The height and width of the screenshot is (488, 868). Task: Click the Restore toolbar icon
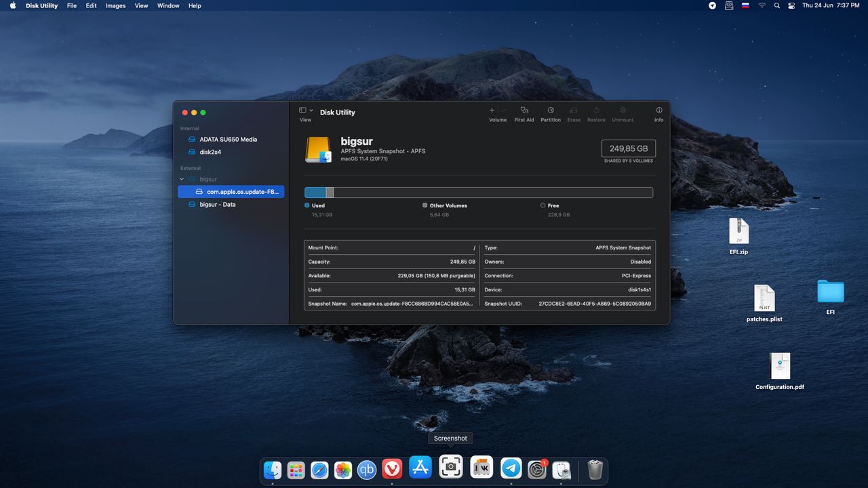596,110
